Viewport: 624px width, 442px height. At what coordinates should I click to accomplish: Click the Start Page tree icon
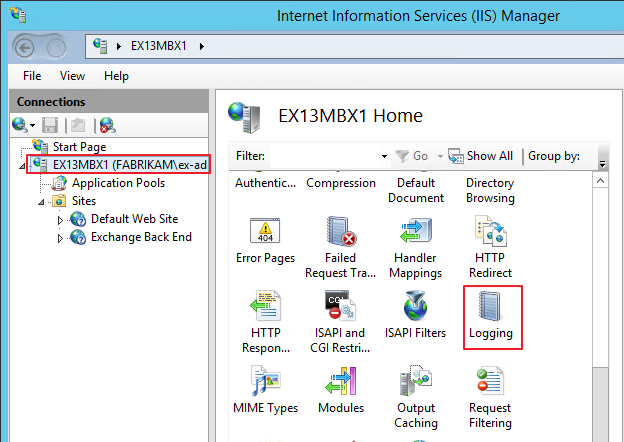[40, 146]
